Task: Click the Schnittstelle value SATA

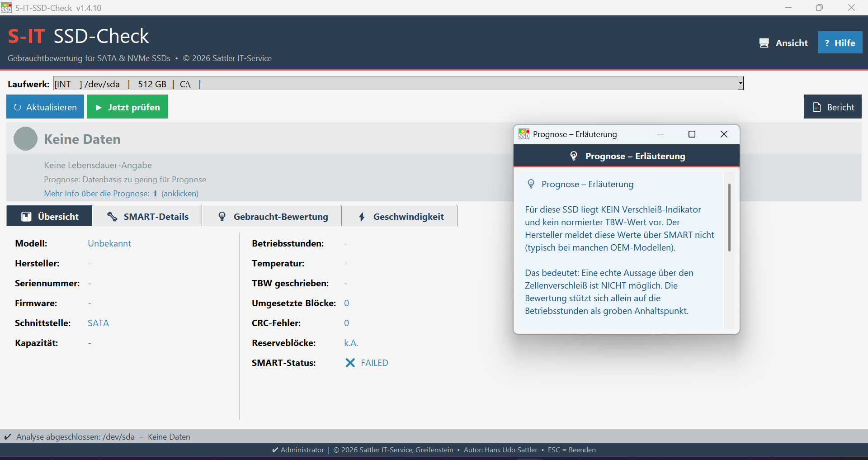Action: pyautogui.click(x=98, y=323)
